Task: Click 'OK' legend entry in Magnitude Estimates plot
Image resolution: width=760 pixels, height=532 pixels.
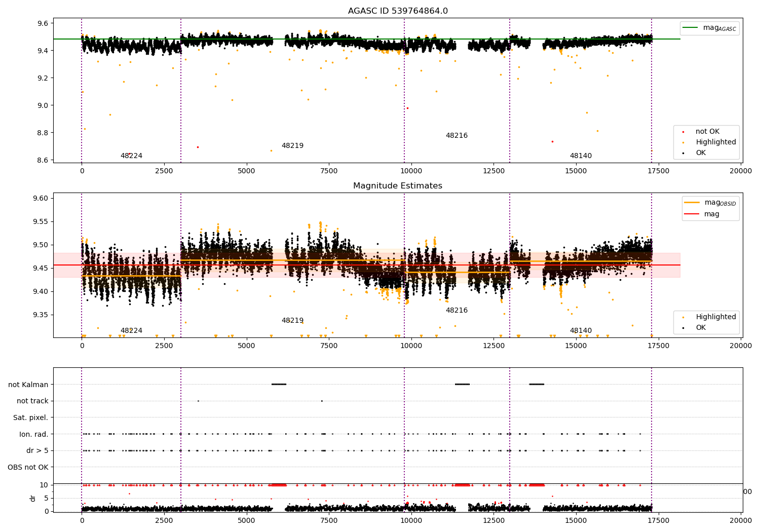Action: [695, 328]
